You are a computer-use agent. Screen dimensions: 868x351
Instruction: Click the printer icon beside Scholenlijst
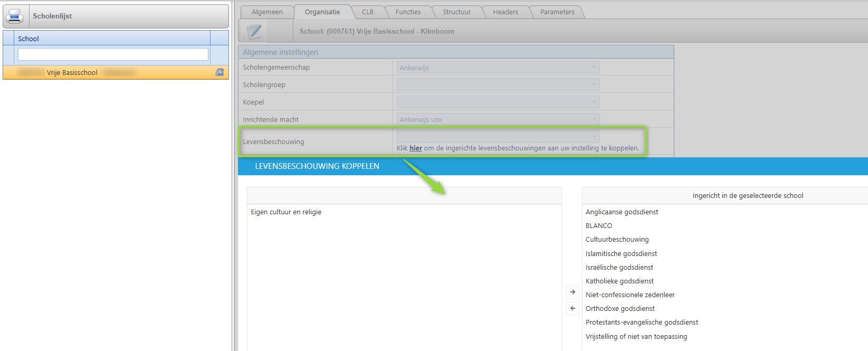pos(15,16)
